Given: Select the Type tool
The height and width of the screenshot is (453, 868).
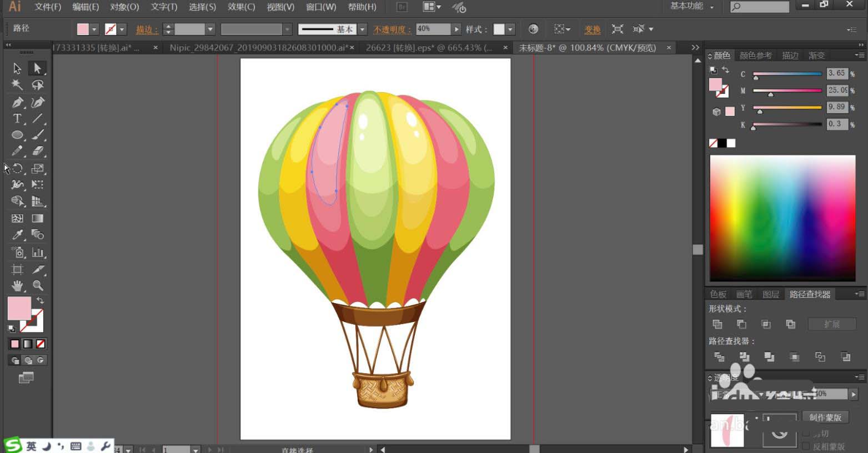Looking at the screenshot, I should [17, 119].
